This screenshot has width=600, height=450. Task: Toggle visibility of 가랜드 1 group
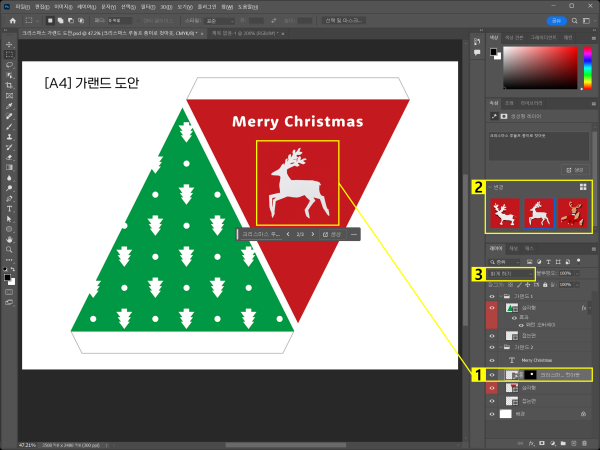coord(492,296)
